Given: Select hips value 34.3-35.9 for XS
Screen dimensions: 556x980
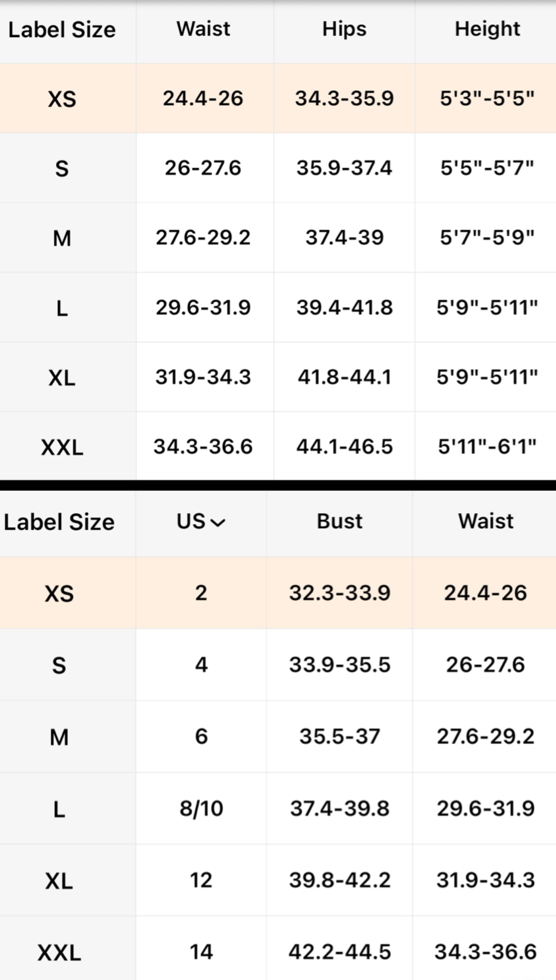Looking at the screenshot, I should click(x=344, y=98).
